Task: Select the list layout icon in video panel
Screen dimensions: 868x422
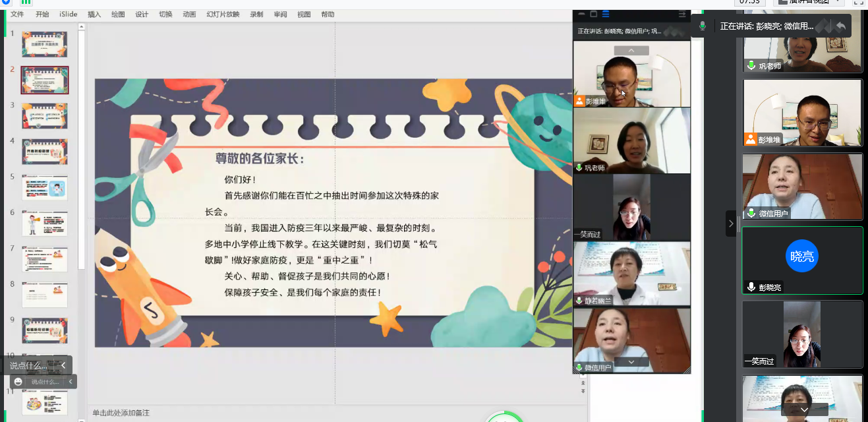Action: pos(606,14)
